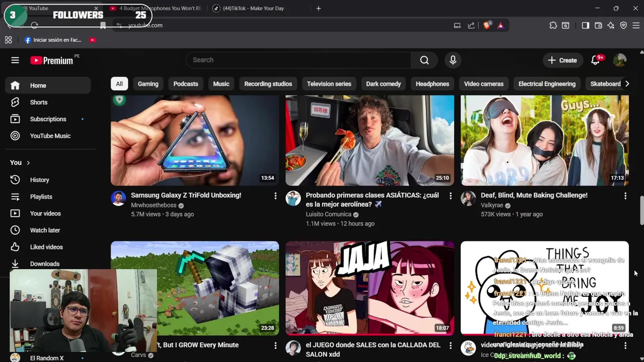Open the Brave Wallet icon

pos(598,25)
